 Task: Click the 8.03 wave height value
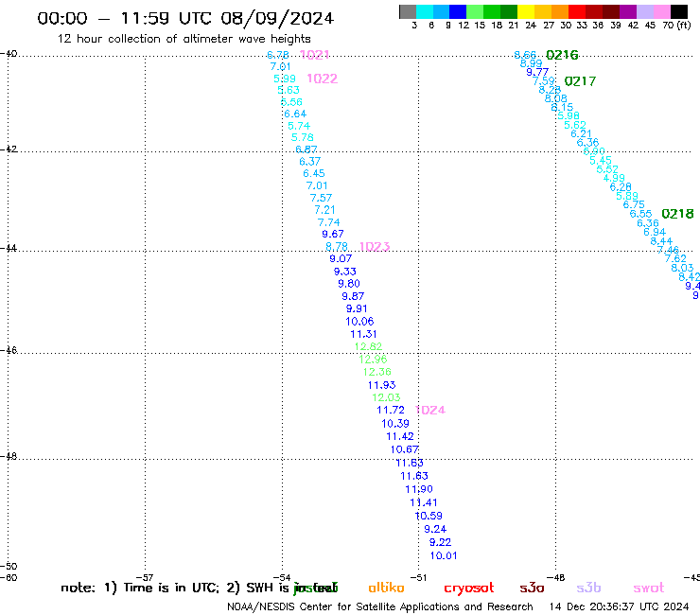point(682,268)
